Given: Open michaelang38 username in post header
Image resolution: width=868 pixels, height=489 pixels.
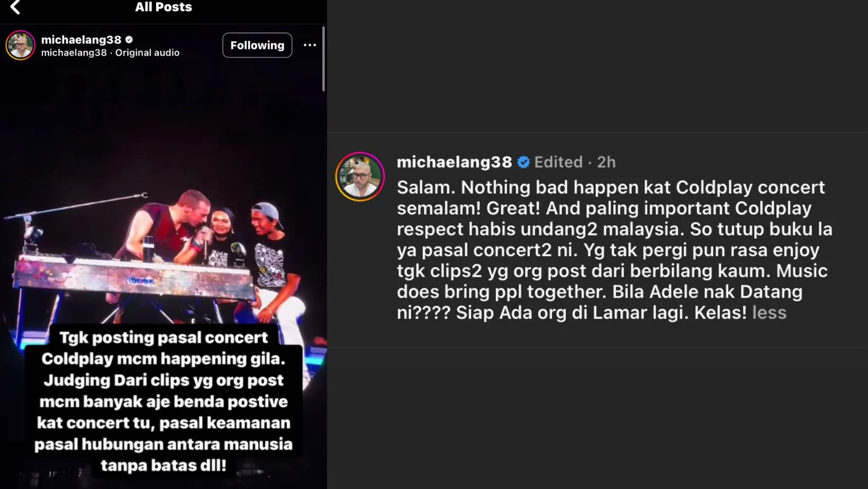Looking at the screenshot, I should (82, 40).
